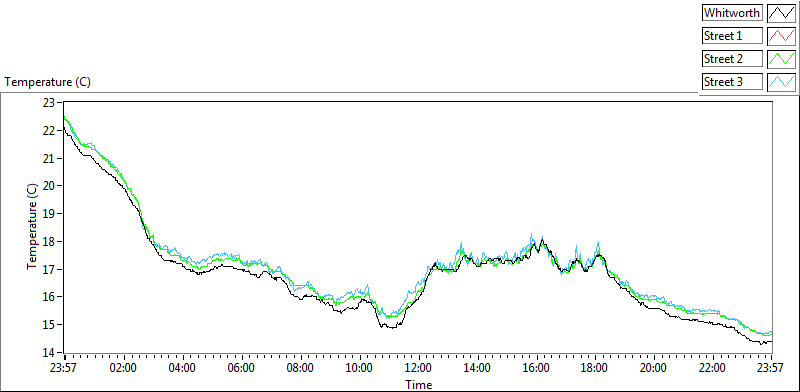The image size is (800, 392).
Task: Select the Whitworth plot name label
Action: coord(732,13)
